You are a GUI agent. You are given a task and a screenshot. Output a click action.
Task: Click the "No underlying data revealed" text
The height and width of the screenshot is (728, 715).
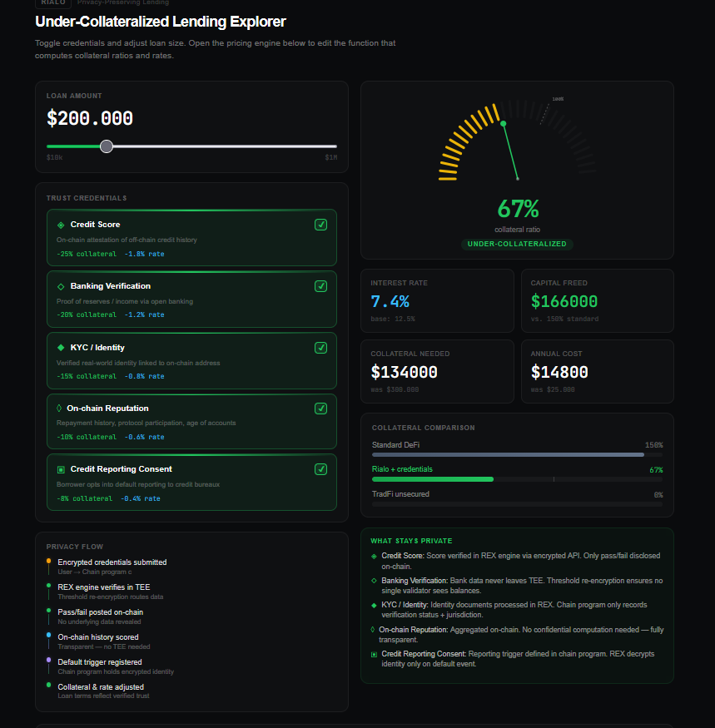pos(99,622)
